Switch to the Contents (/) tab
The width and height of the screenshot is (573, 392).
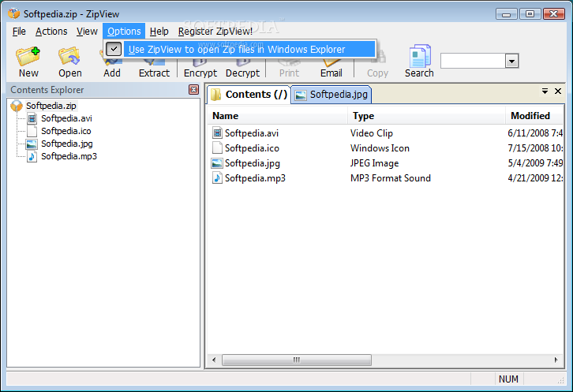click(x=249, y=95)
